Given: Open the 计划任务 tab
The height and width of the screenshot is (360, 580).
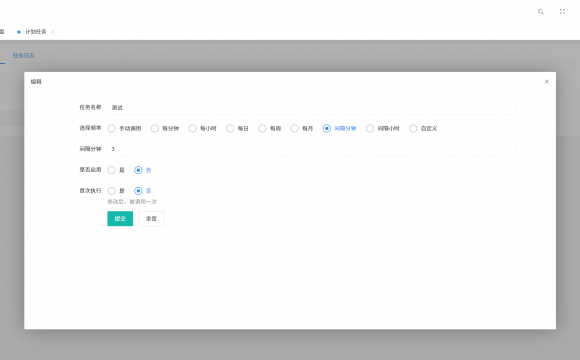Looking at the screenshot, I should [36, 32].
